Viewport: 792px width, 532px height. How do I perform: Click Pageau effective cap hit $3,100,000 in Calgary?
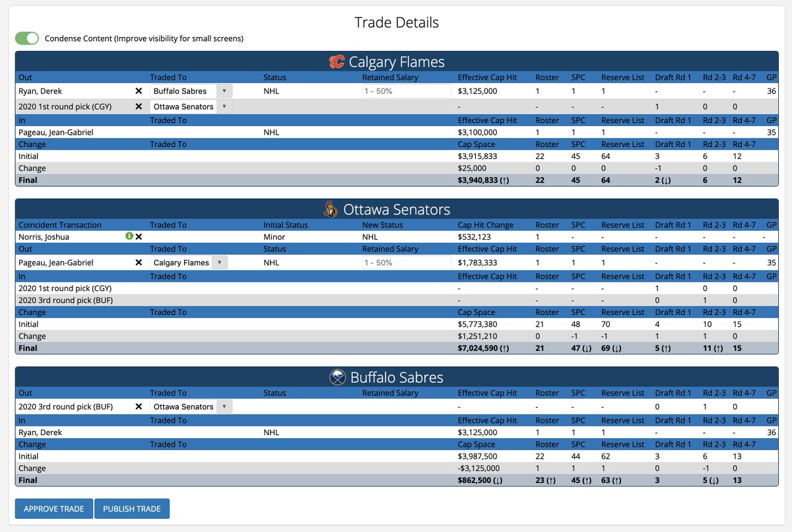[477, 132]
